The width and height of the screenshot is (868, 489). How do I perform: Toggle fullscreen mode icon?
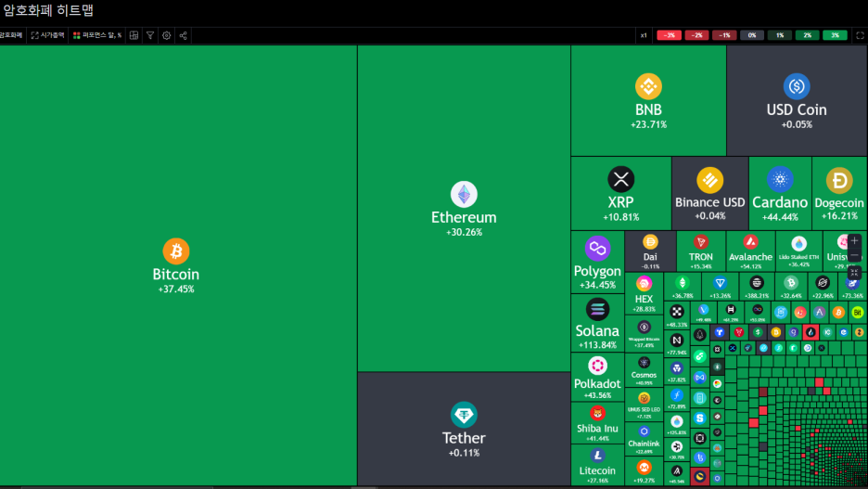860,35
